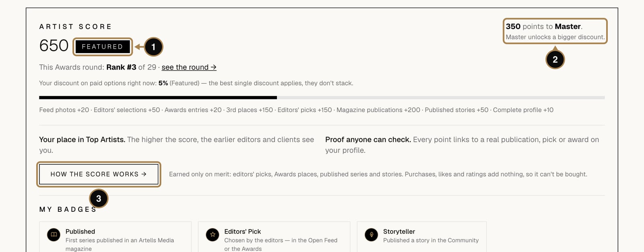Viewport: 644px width, 252px height.
Task: Click the '5%' discount value
Action: (163, 83)
